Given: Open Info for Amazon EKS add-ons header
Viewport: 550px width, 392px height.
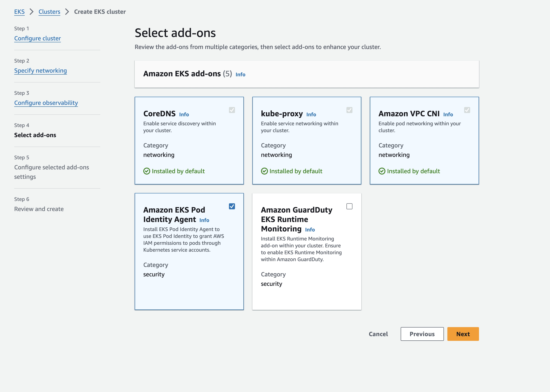Looking at the screenshot, I should tap(240, 75).
